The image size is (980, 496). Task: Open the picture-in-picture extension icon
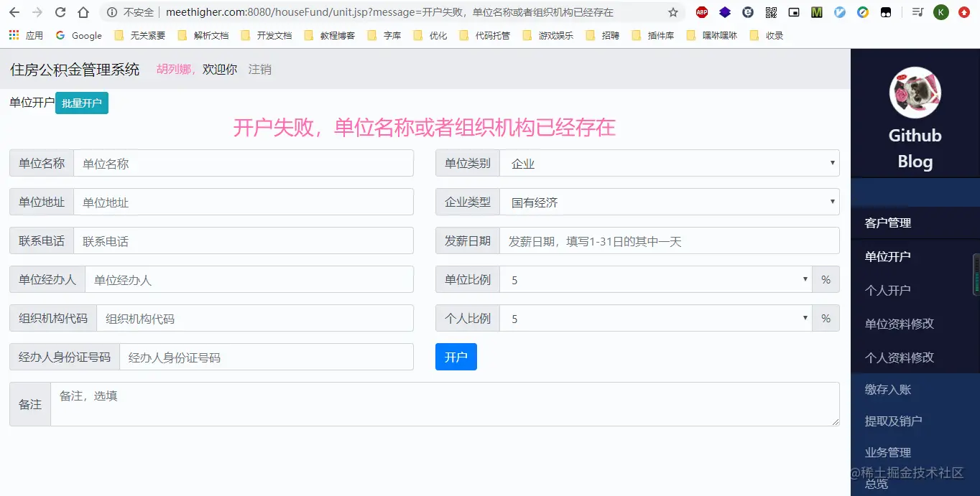click(794, 12)
